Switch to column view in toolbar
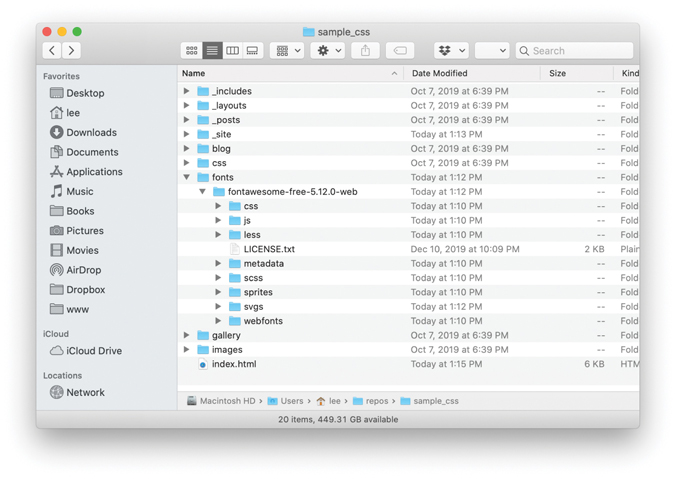676x479 pixels. point(232,50)
